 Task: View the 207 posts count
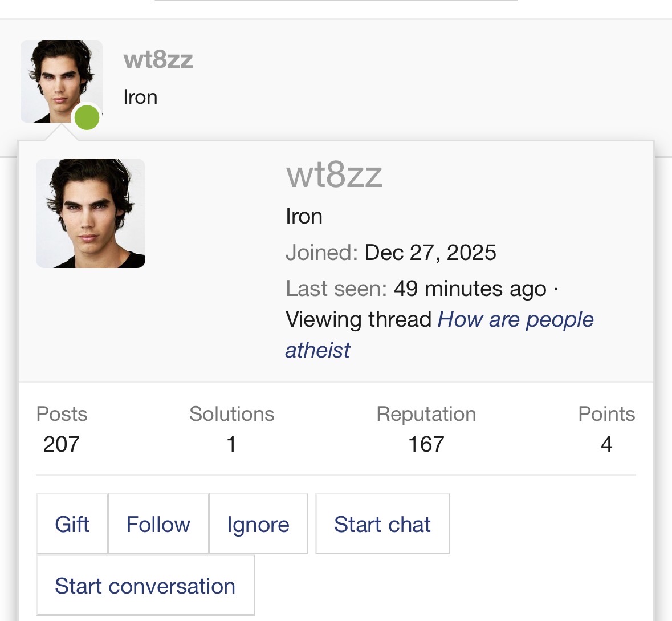pyautogui.click(x=62, y=444)
